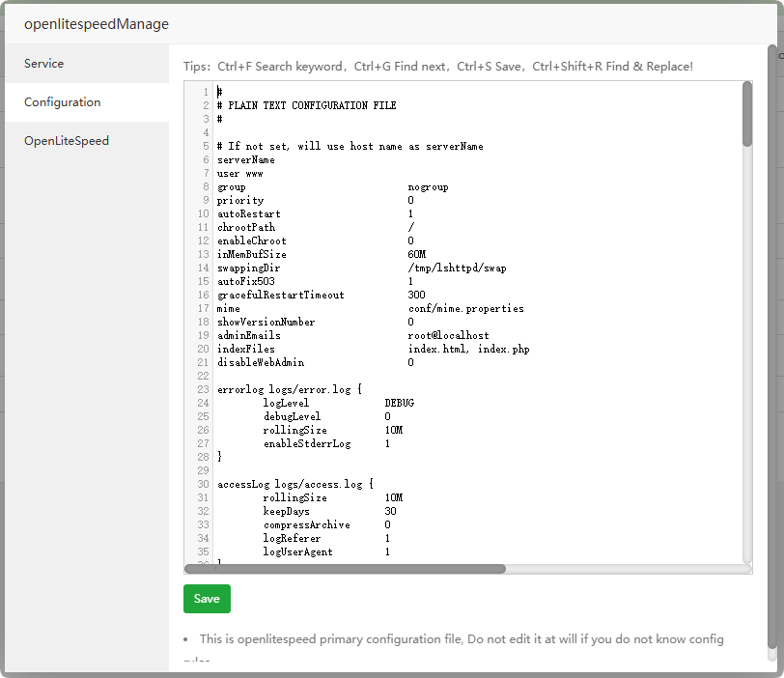This screenshot has width=784, height=678.
Task: Click the 'showVersionNumber' setting name
Action: [266, 322]
